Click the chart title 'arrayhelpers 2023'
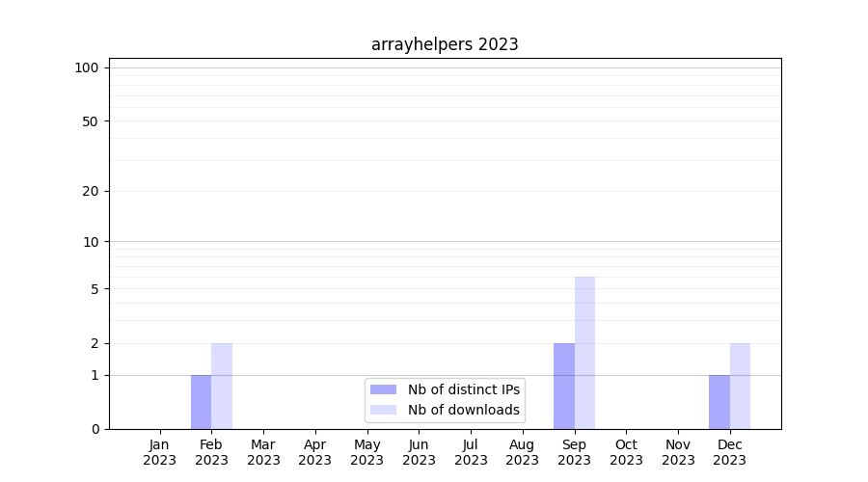868x482 pixels. [445, 44]
